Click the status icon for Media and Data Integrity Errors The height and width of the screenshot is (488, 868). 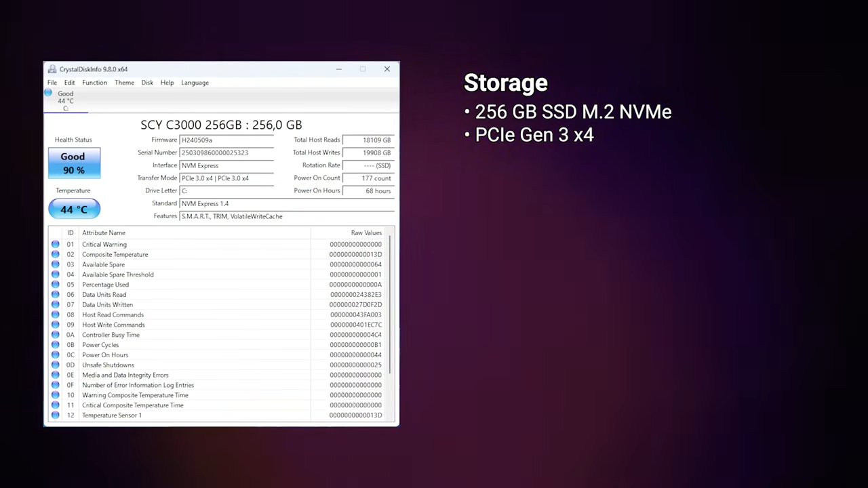[x=56, y=375]
